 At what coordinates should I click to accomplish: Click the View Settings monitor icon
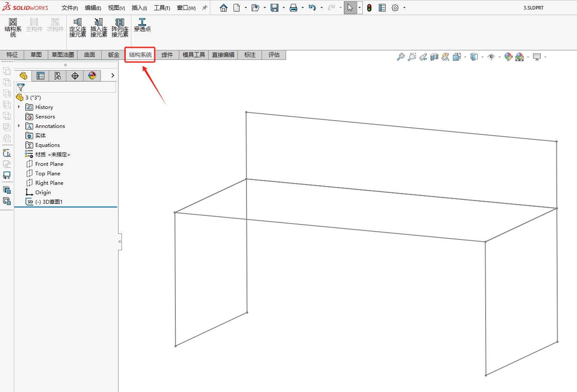point(537,57)
